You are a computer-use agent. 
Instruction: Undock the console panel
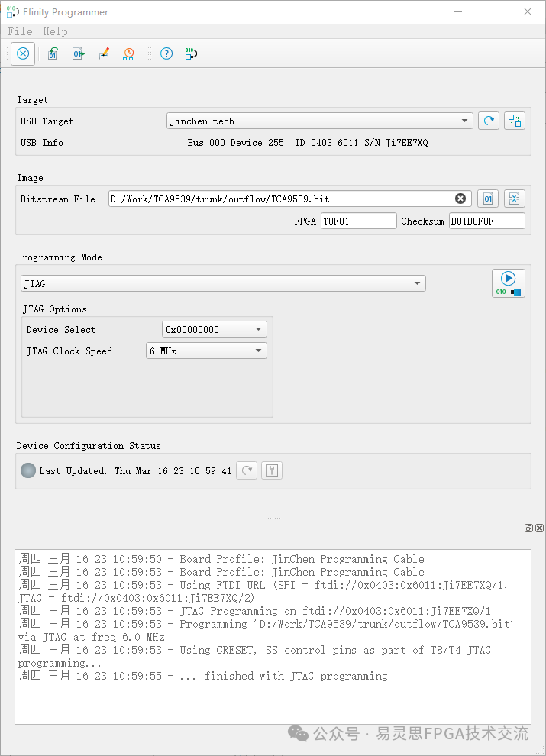[x=528, y=528]
